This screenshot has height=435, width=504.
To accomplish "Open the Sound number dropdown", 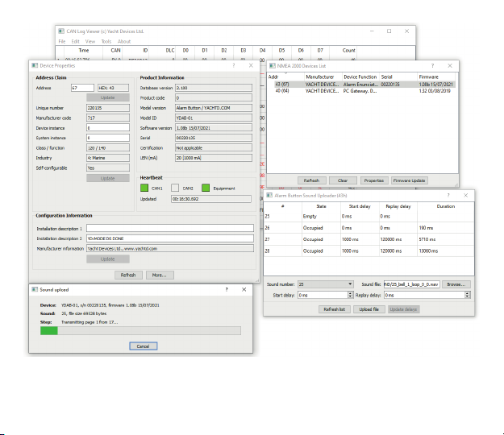I will (325, 284).
